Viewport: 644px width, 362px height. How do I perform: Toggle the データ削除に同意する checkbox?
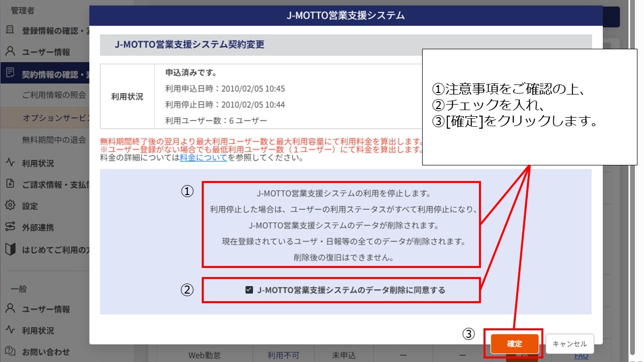pyautogui.click(x=249, y=290)
